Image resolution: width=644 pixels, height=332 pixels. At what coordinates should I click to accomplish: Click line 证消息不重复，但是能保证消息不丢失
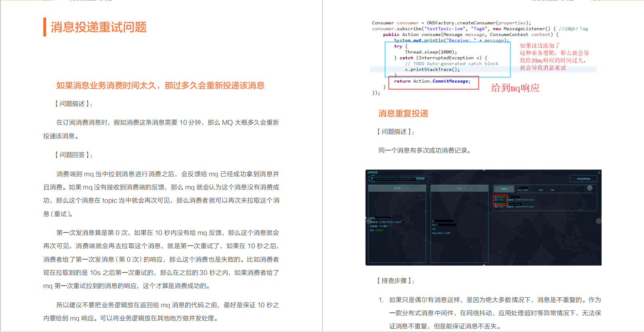(445, 326)
